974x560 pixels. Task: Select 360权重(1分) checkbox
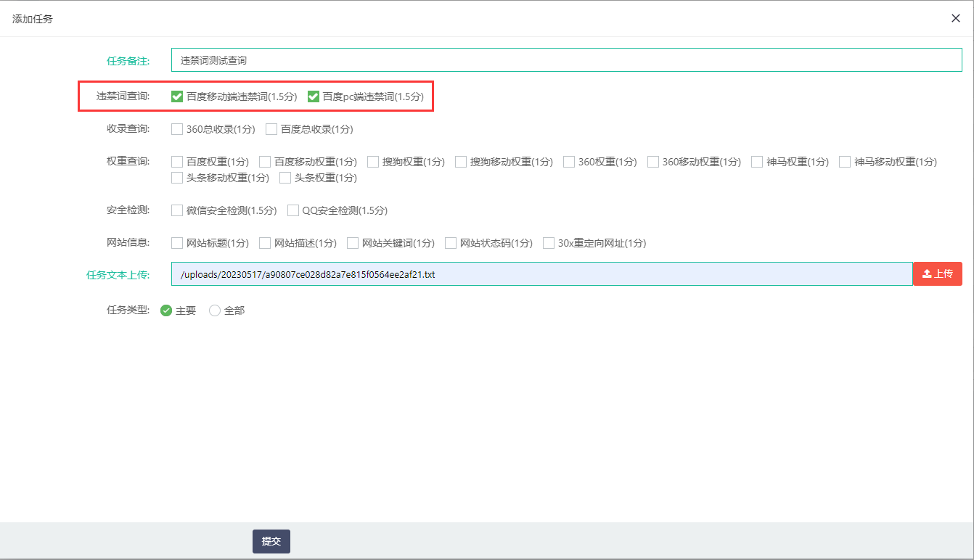[x=569, y=162]
